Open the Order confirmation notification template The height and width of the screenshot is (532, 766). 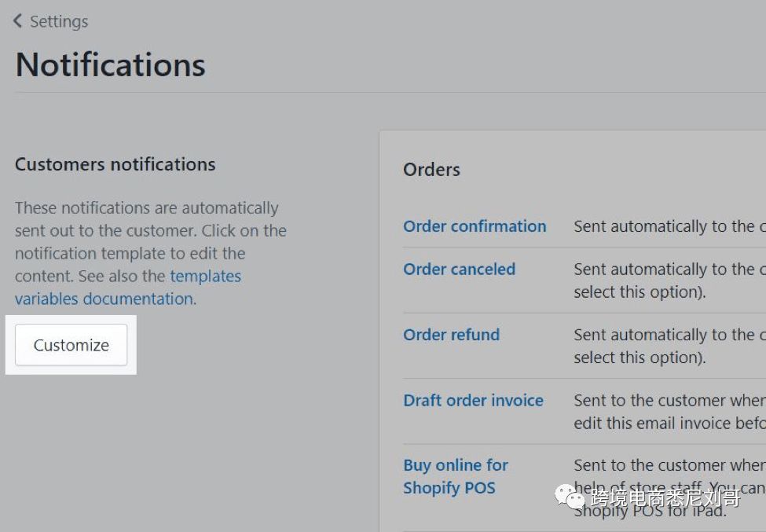pyautogui.click(x=475, y=226)
